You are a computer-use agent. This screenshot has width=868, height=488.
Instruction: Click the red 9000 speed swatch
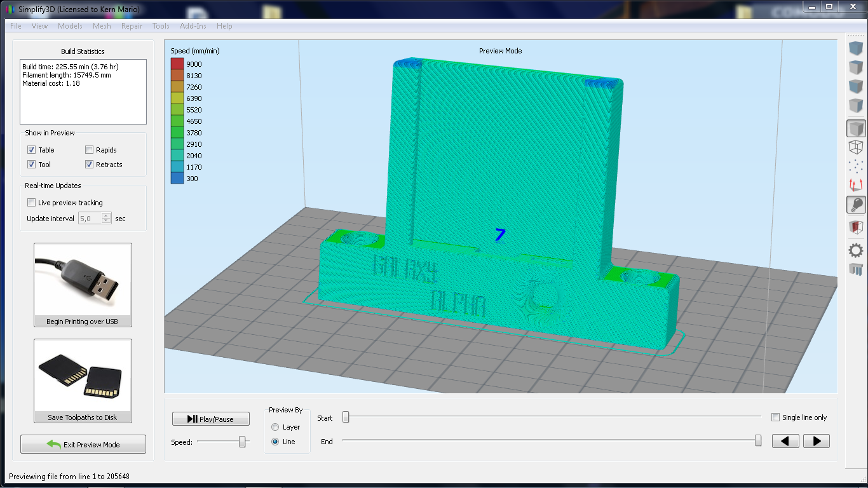(177, 64)
